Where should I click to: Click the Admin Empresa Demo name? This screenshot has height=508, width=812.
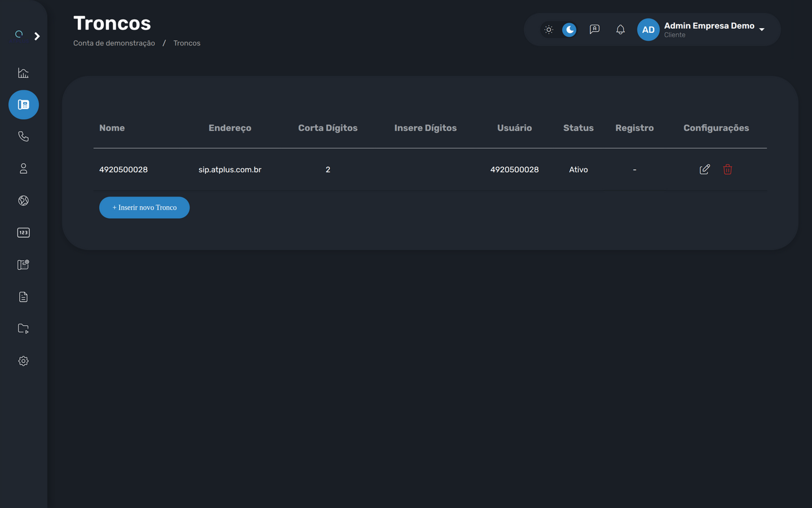[709, 26]
